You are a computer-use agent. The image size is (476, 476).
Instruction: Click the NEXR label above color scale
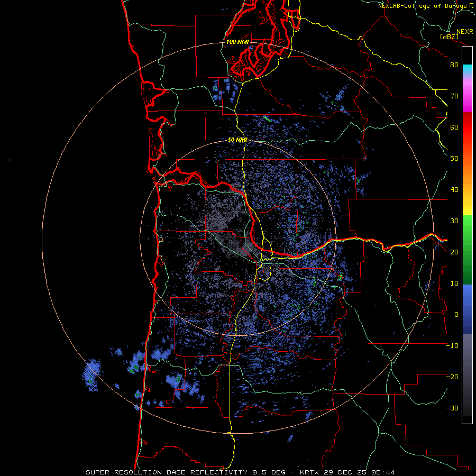point(464,31)
